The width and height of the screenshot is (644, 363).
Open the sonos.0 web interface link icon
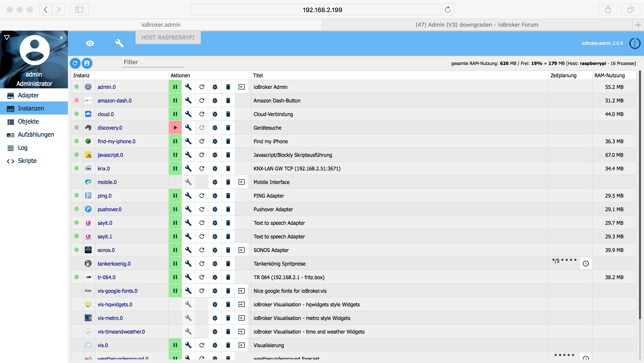tap(241, 250)
